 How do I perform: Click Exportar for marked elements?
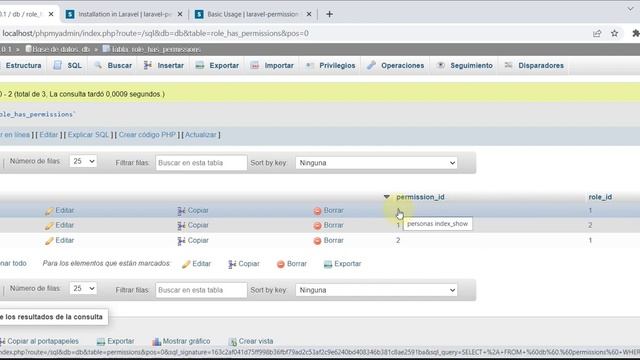click(x=342, y=264)
